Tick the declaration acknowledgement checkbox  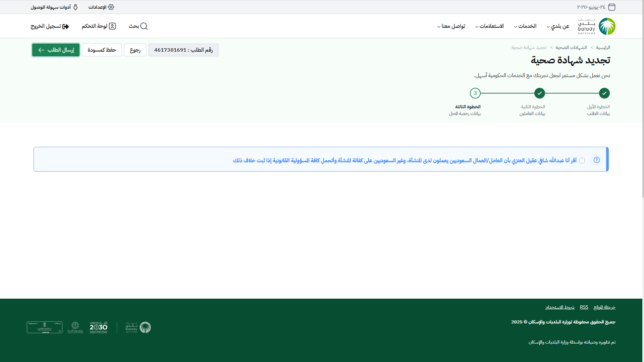582,161
